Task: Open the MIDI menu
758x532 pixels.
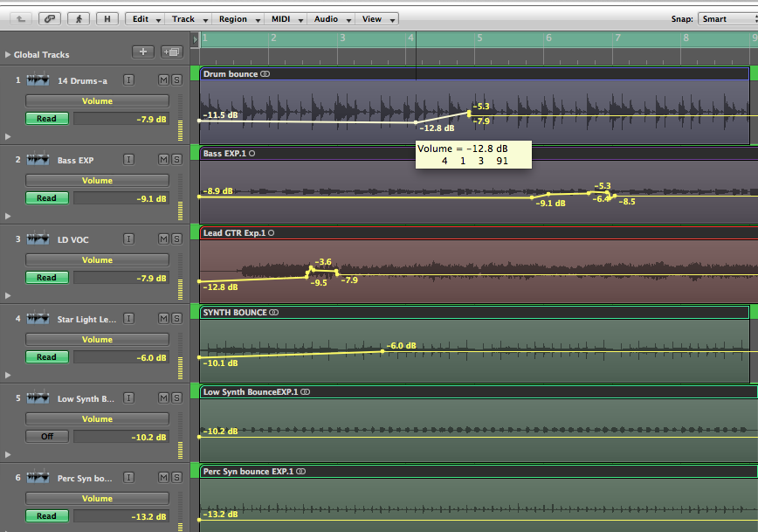Action: click(x=286, y=19)
